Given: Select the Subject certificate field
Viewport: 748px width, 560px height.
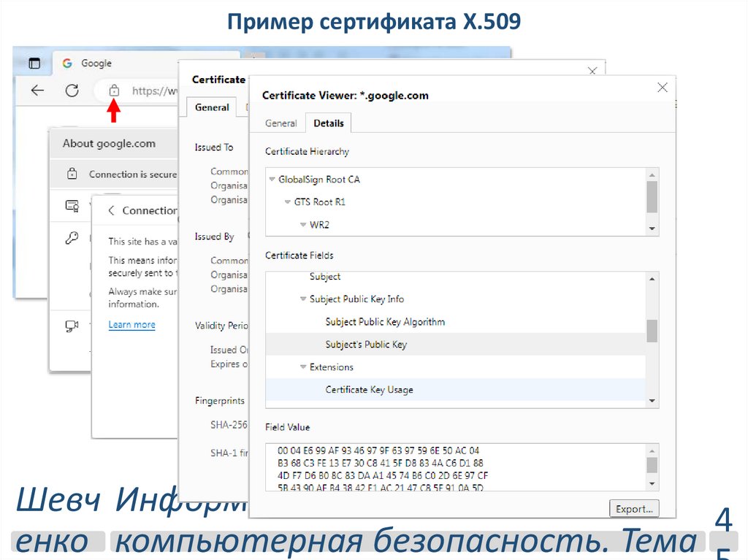Looking at the screenshot, I should tap(325, 276).
